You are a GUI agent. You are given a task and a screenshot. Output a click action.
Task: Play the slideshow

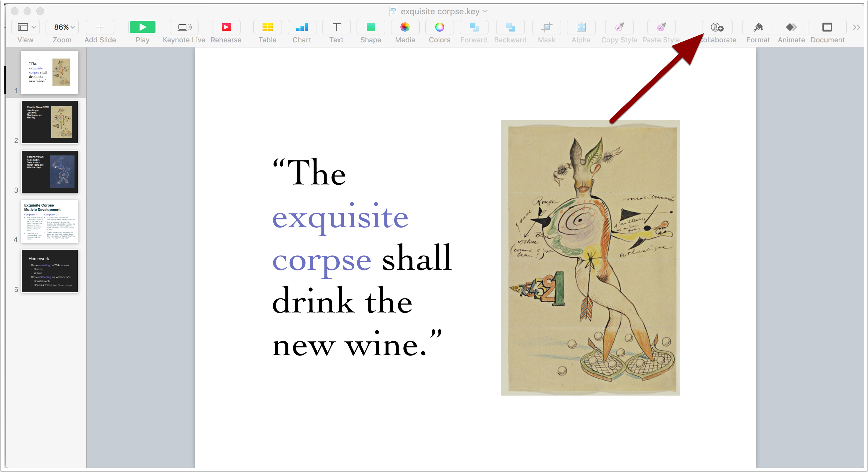(x=142, y=27)
